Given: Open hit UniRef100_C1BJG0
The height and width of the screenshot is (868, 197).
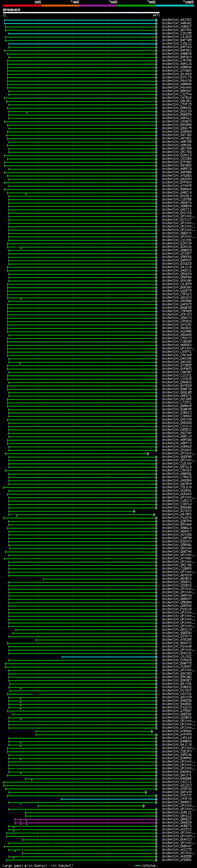Looking at the screenshot, I should 177,463.
